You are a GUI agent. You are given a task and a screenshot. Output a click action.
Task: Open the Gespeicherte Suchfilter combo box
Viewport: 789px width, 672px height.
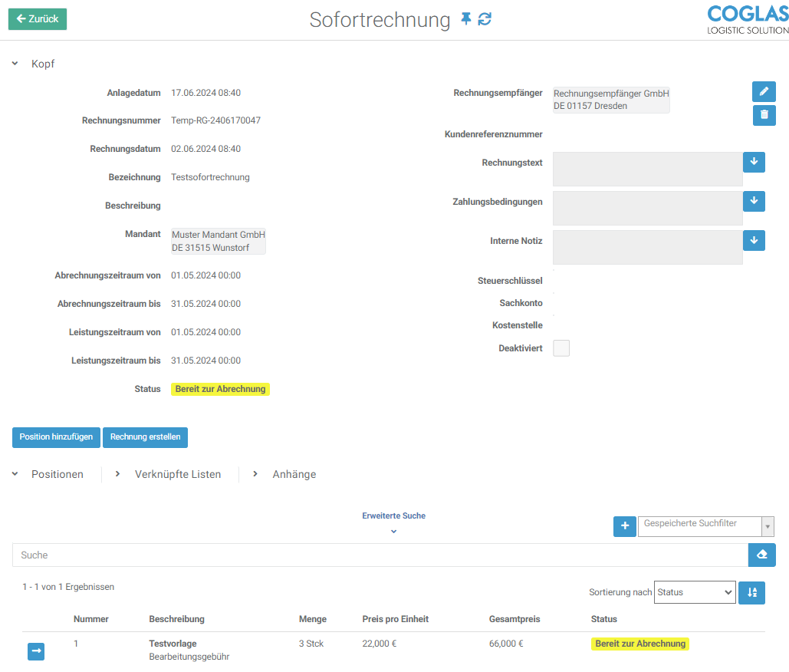pyautogui.click(x=705, y=525)
